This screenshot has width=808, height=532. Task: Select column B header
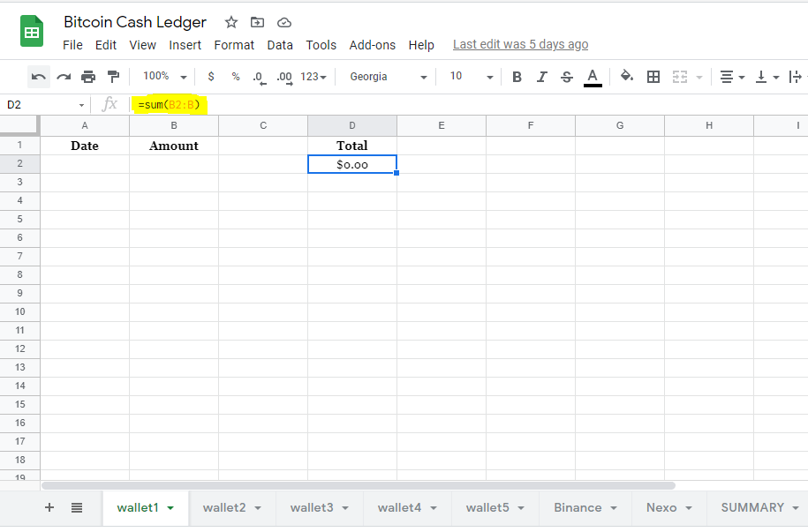coord(174,125)
